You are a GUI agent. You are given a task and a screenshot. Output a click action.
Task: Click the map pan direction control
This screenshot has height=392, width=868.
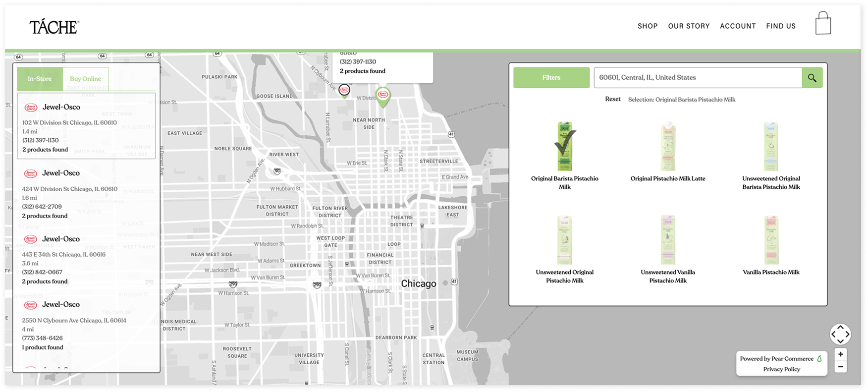point(840,334)
